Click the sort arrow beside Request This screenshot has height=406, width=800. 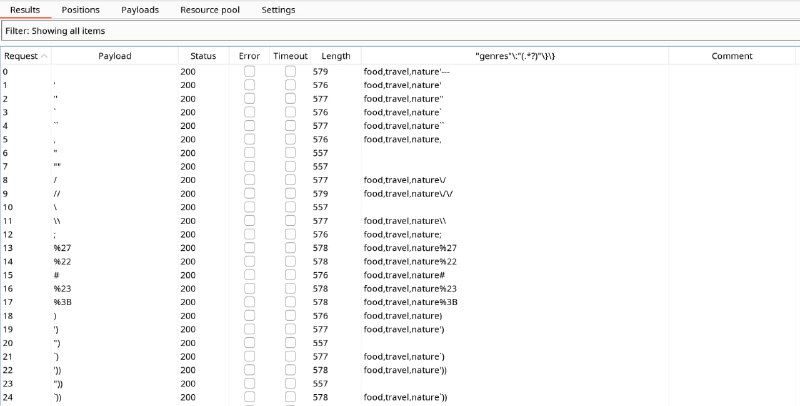(x=44, y=56)
